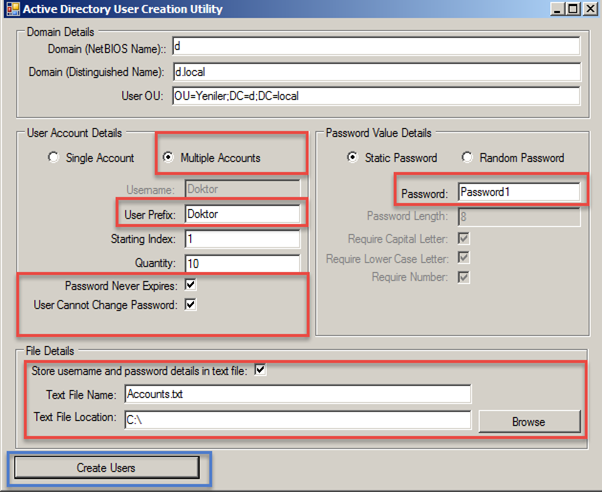Close the User Creation Utility window
This screenshot has width=602, height=492.
point(590,9)
